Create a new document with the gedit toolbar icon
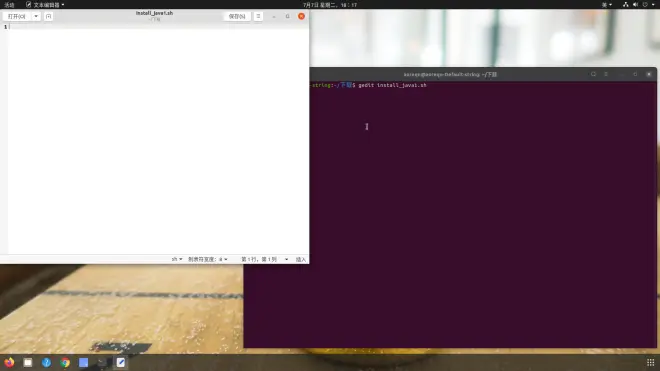This screenshot has width=660, height=371. 48,16
